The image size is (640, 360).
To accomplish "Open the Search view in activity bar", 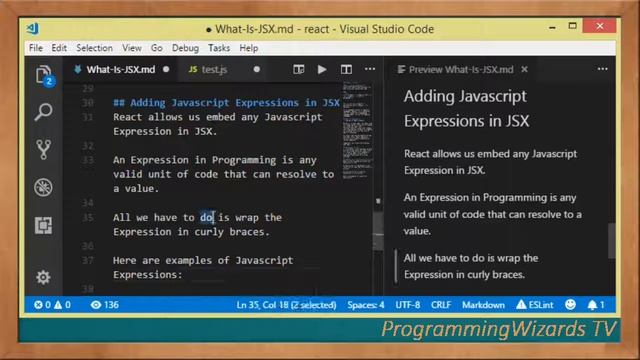I will click(x=43, y=112).
